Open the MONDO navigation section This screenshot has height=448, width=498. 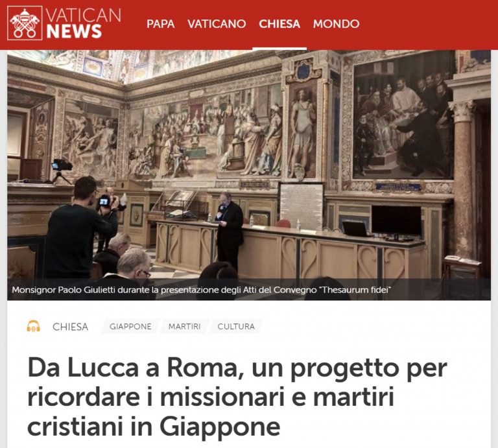point(337,24)
